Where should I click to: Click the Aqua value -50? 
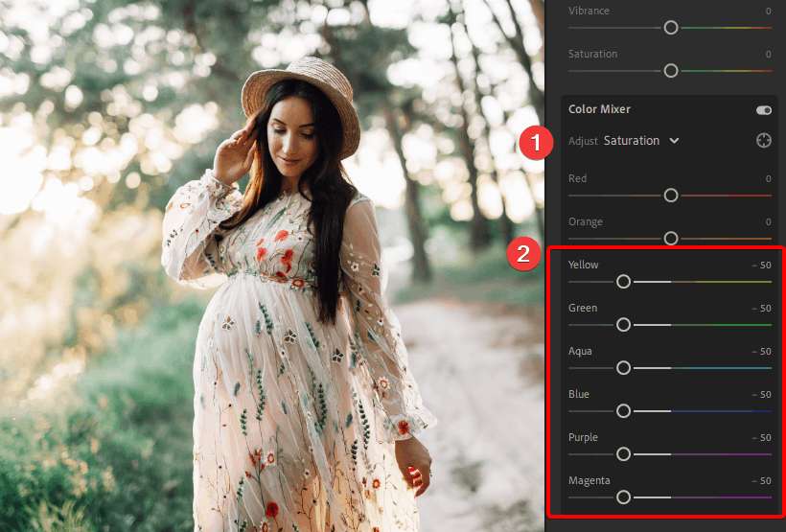(761, 352)
